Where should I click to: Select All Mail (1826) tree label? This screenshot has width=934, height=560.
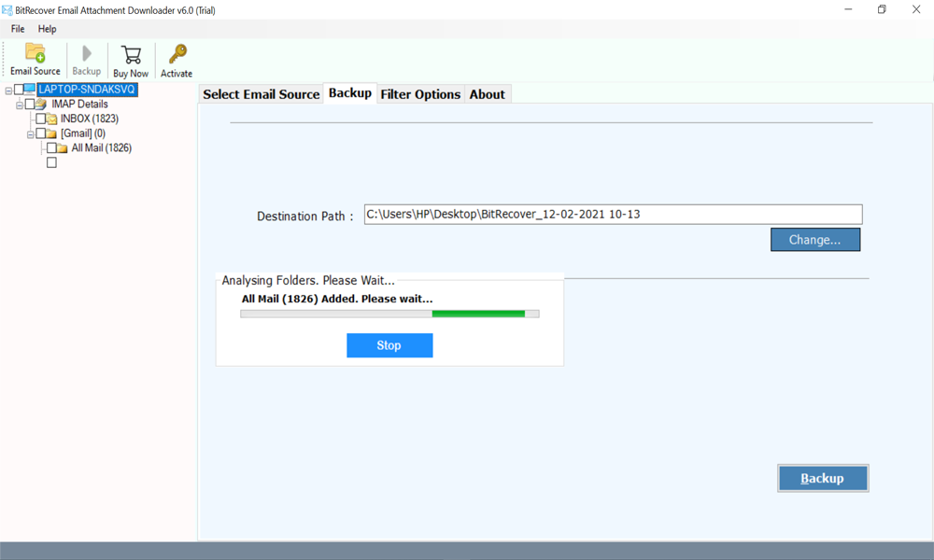(x=101, y=147)
